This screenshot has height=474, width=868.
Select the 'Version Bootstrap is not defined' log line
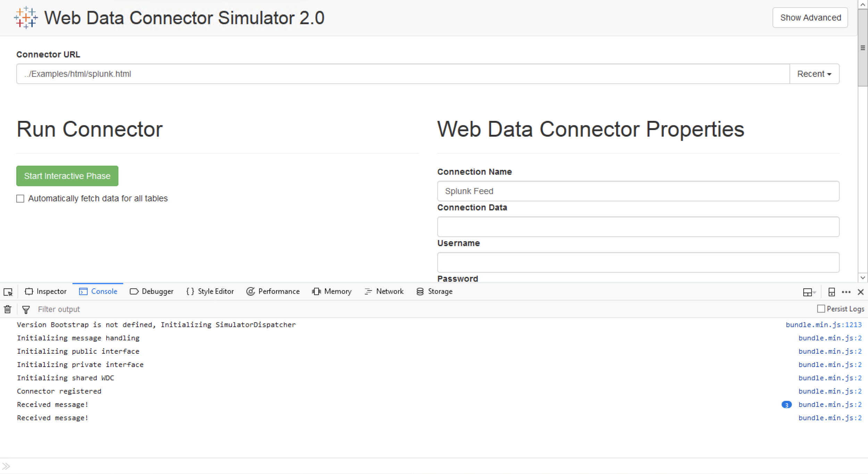click(156, 325)
